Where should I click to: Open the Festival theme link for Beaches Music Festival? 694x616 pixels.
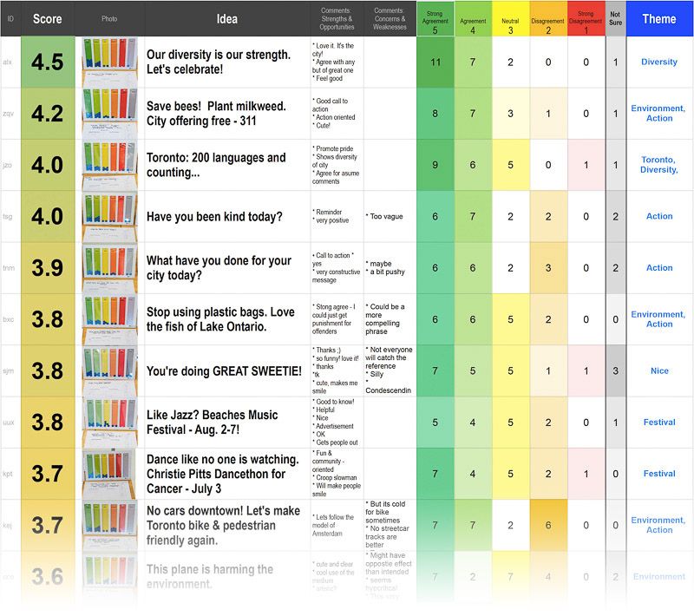click(x=659, y=423)
